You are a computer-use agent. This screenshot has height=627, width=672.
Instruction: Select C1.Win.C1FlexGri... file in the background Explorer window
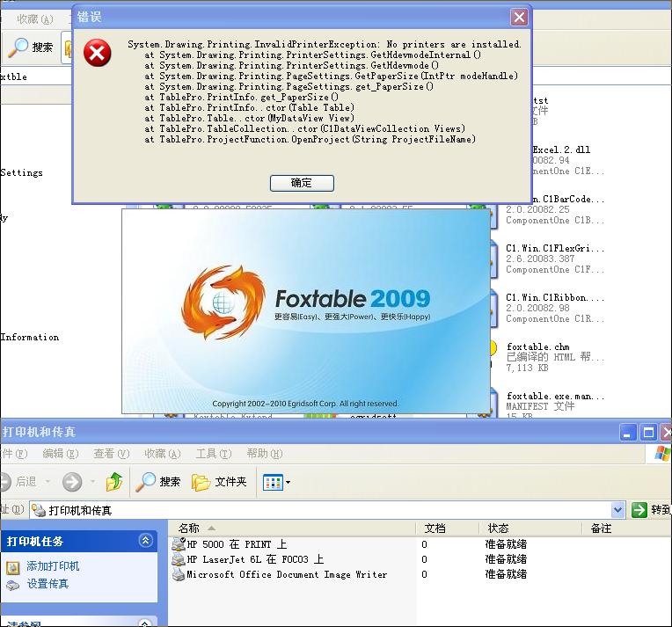coord(555,248)
